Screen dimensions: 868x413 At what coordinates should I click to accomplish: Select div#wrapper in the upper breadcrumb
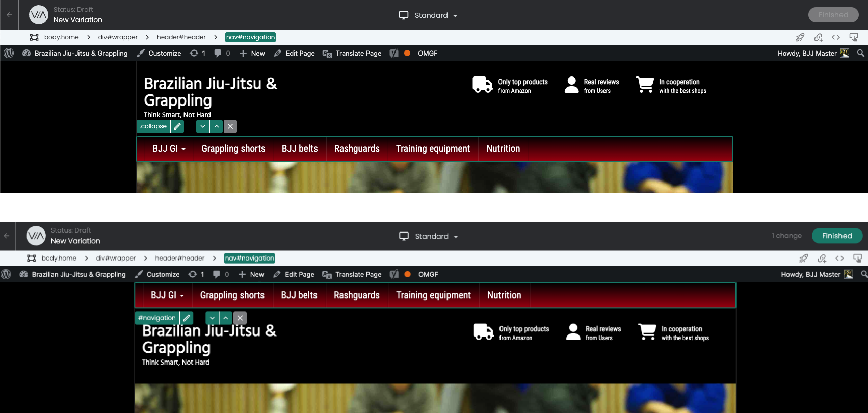coord(118,37)
